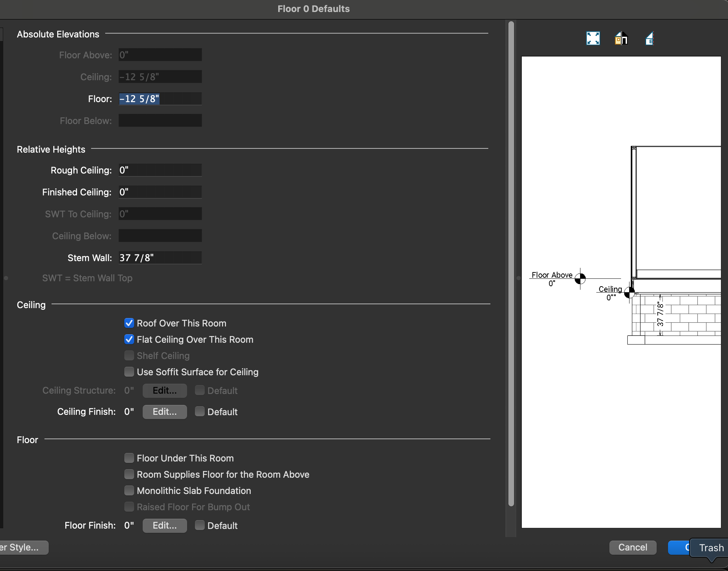
Task: Open Floor Finish Edit dialog
Action: tap(165, 525)
